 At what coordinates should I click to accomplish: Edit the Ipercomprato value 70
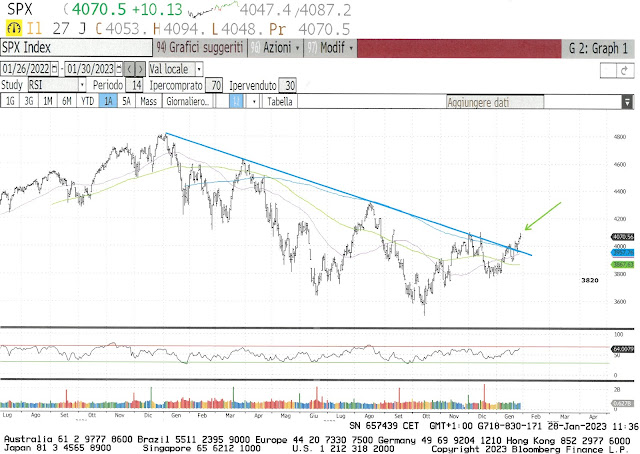click(213, 85)
